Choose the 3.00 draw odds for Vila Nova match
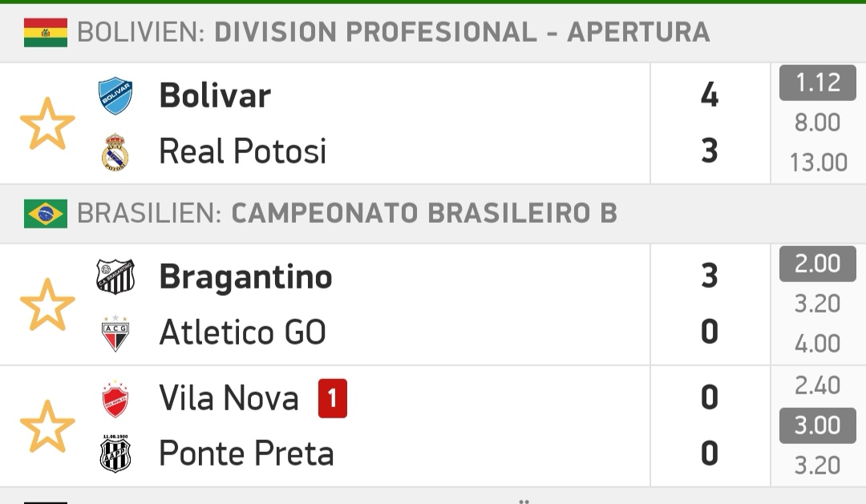 [817, 425]
